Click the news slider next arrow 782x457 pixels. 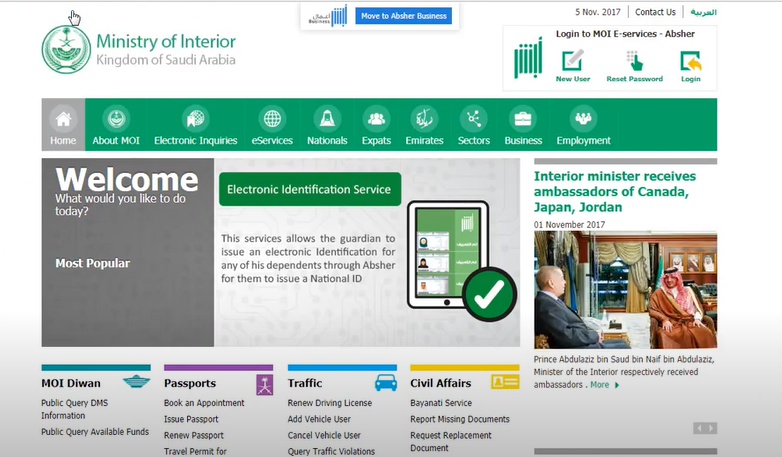point(711,428)
